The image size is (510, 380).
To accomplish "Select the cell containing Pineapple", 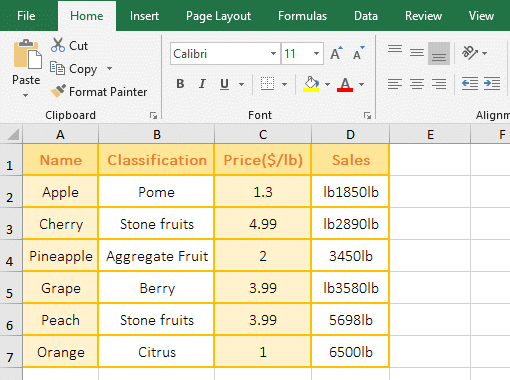I will [60, 256].
